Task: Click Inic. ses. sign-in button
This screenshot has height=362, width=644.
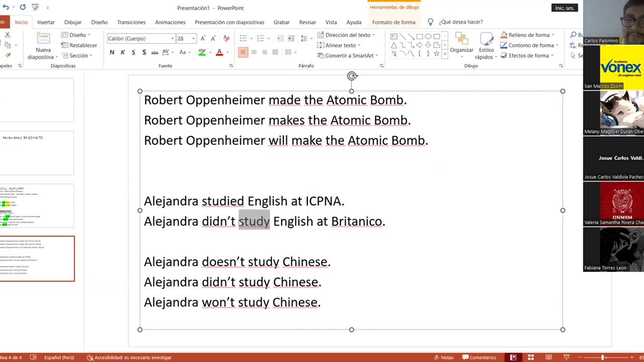Action: [565, 8]
